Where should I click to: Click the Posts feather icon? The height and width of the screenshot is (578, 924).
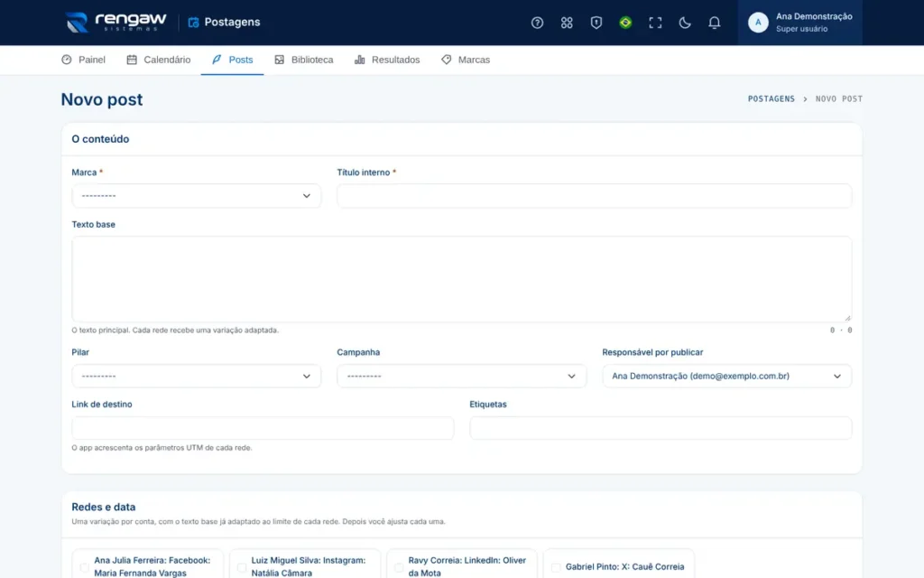click(217, 60)
